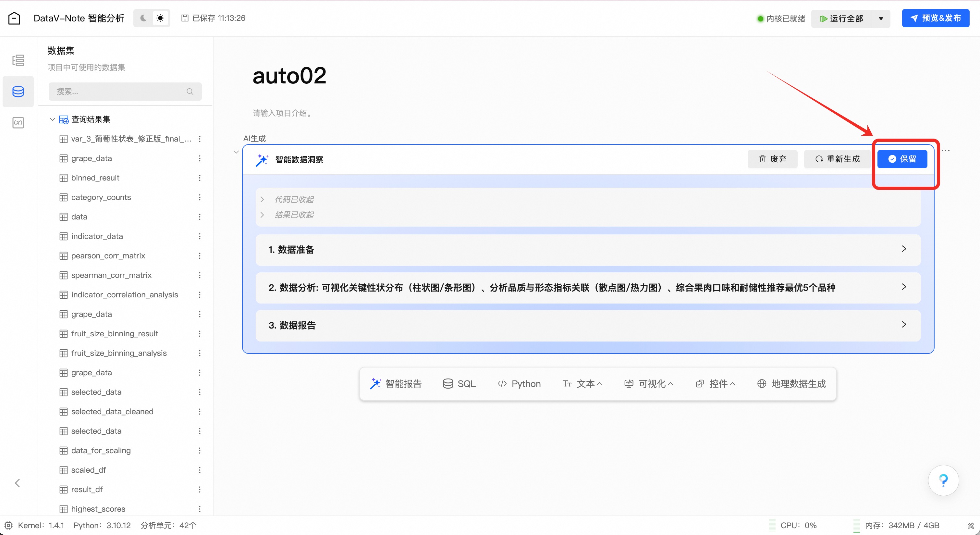Open more options for binned_result dataset

pyautogui.click(x=199, y=178)
